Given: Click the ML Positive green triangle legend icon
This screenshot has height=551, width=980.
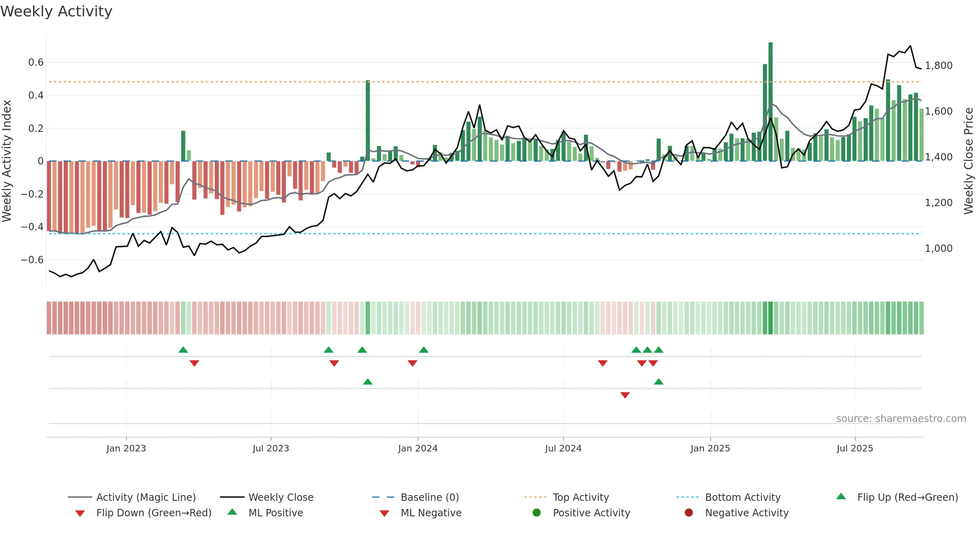Looking at the screenshot, I should point(232,512).
